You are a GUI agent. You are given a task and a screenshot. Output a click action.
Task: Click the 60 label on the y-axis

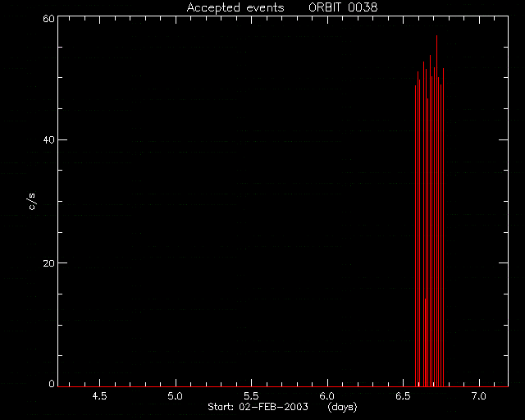[x=48, y=19]
